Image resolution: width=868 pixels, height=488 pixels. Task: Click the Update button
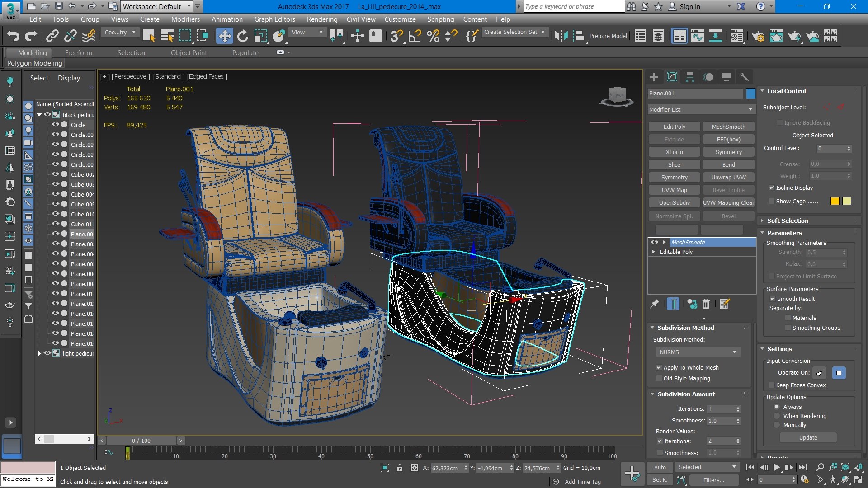[x=808, y=438]
